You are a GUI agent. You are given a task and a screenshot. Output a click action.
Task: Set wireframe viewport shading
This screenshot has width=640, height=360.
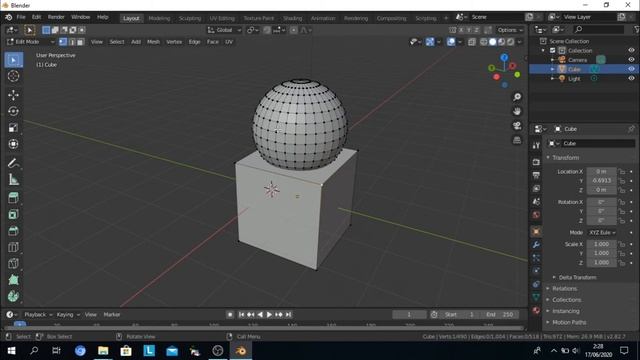(484, 42)
